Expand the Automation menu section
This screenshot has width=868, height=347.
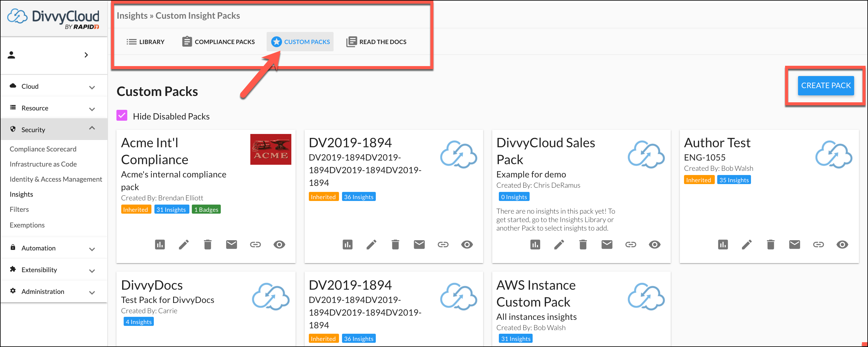pos(54,248)
